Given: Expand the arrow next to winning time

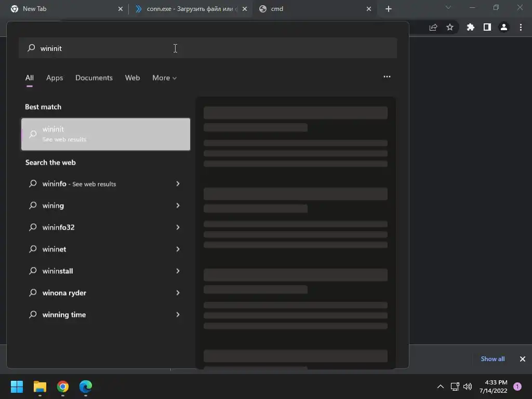Looking at the screenshot, I should coord(178,314).
